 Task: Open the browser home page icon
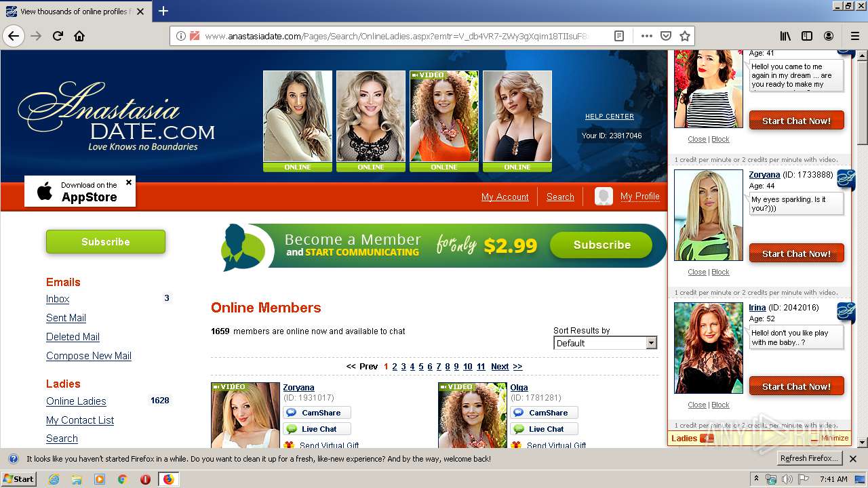click(x=79, y=36)
